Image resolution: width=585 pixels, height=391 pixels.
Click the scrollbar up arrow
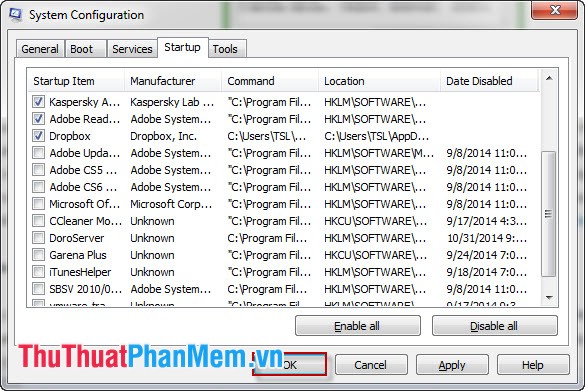[x=549, y=78]
